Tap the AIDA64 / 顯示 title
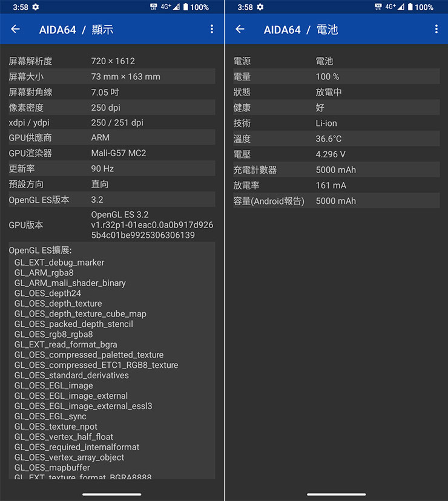 [x=76, y=30]
